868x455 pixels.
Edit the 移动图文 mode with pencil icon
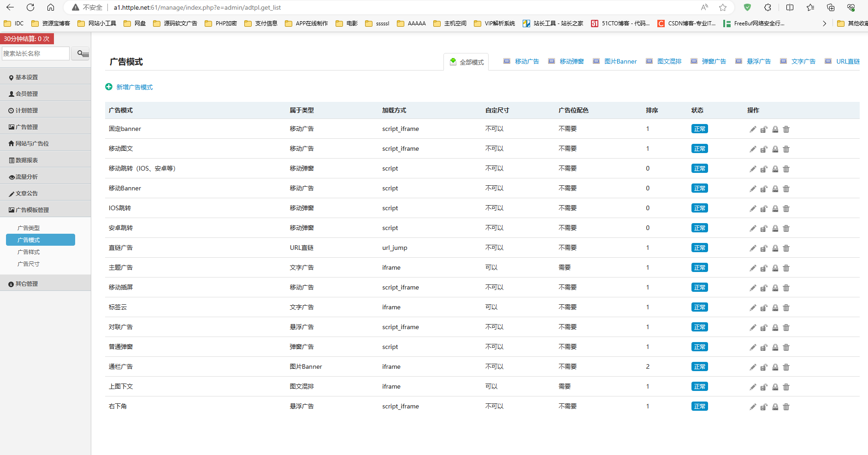[753, 149]
